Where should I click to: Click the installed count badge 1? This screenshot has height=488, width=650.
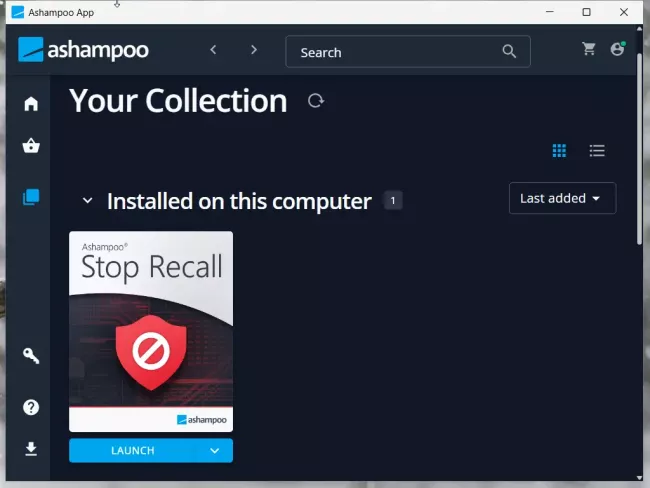[x=393, y=201]
